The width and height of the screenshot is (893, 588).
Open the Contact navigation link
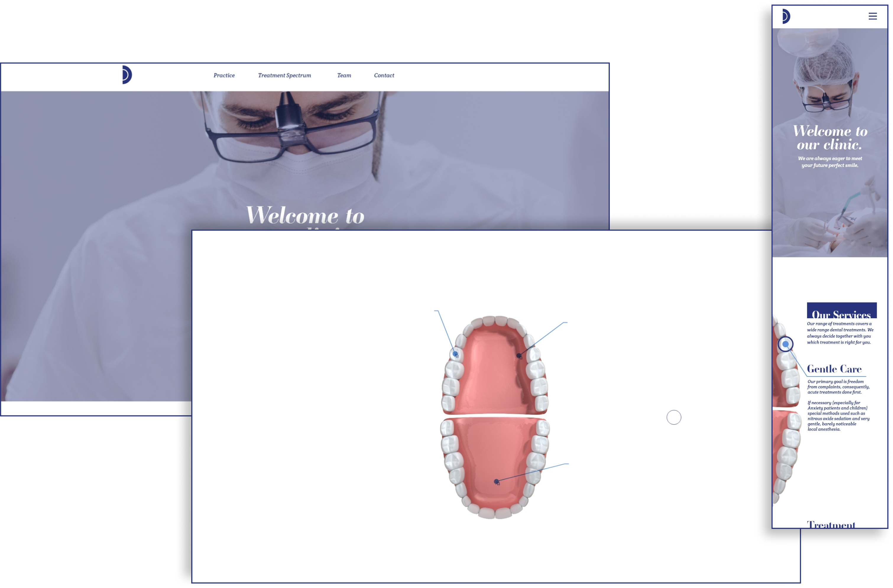point(384,75)
